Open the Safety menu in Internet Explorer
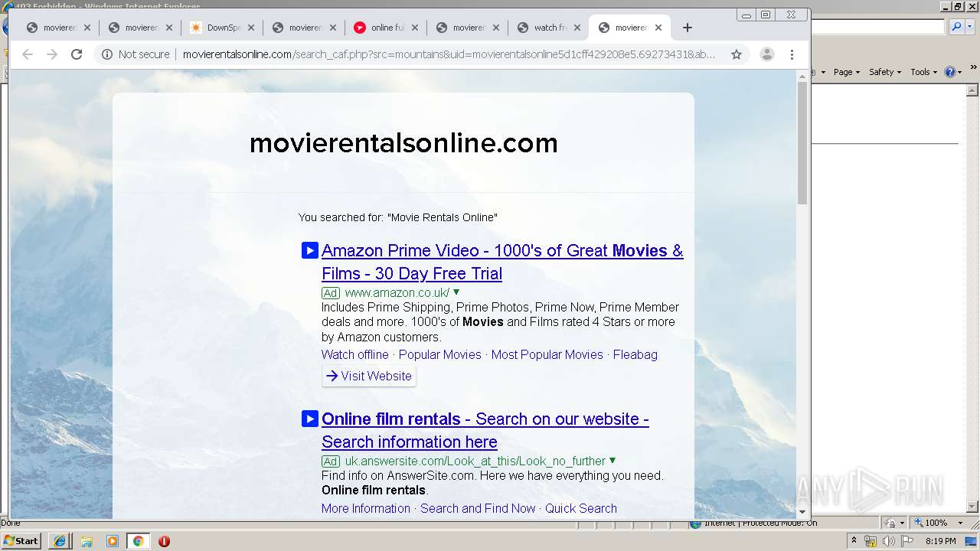The height and width of the screenshot is (551, 980). tap(885, 71)
